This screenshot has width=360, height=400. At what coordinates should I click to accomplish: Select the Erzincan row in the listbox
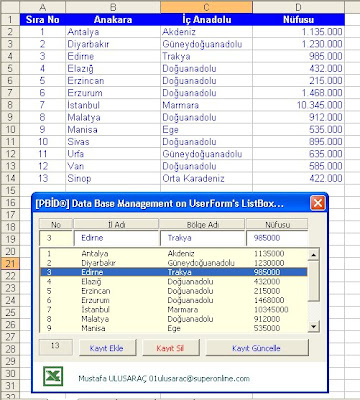(x=174, y=291)
